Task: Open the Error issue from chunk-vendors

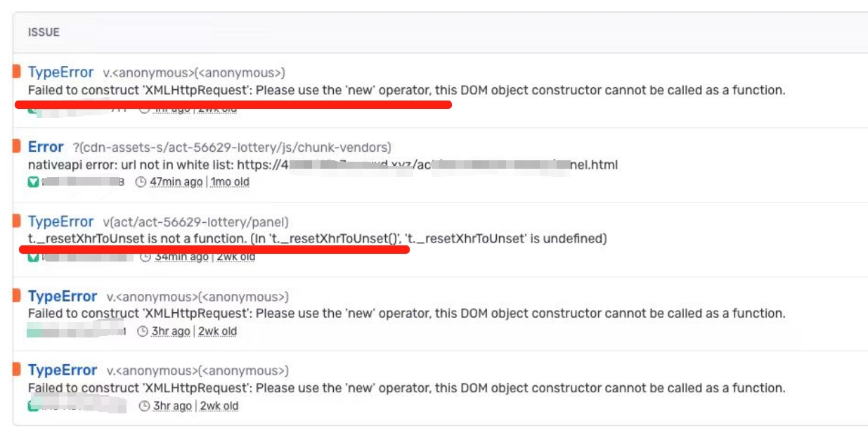Action: click(x=46, y=147)
